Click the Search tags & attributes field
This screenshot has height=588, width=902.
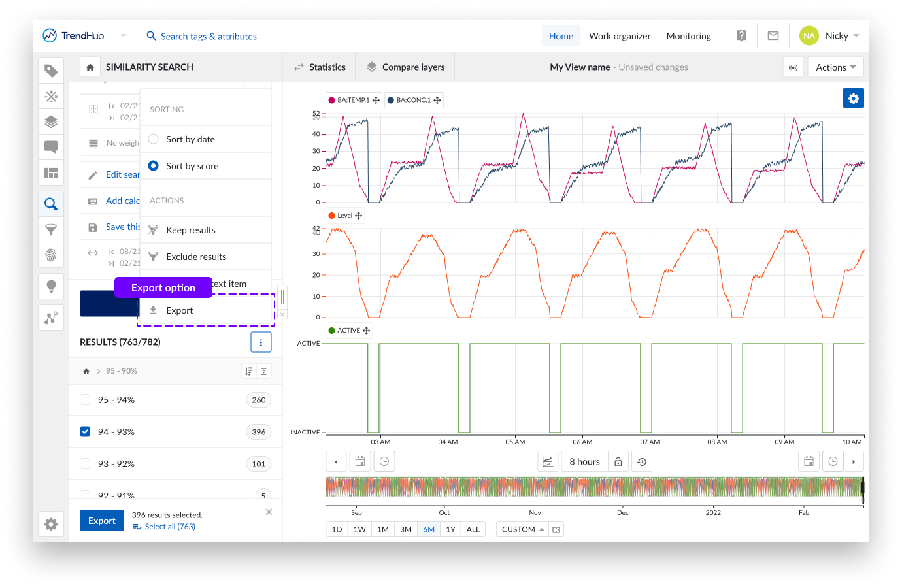209,36
